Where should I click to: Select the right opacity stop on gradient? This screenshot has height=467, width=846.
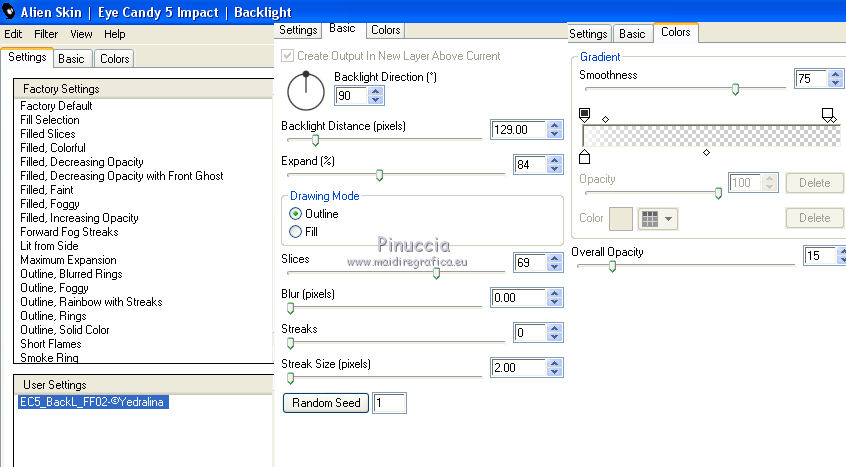[828, 115]
